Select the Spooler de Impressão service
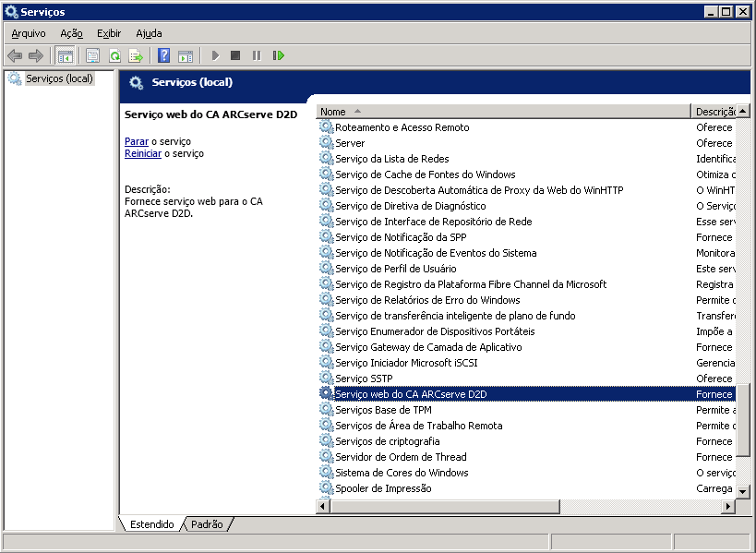This screenshot has height=553, width=756. (382, 488)
